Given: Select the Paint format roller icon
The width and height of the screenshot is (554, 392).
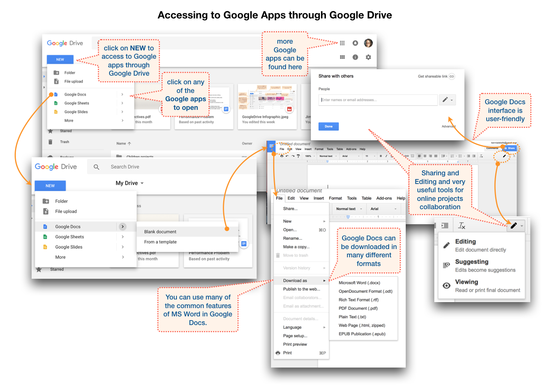Looking at the screenshot, I should point(298,156).
